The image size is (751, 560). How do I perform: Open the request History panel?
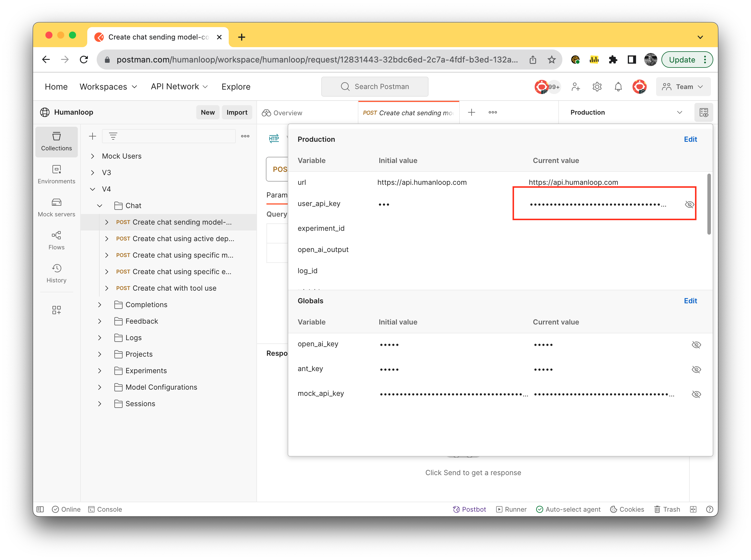[56, 273]
